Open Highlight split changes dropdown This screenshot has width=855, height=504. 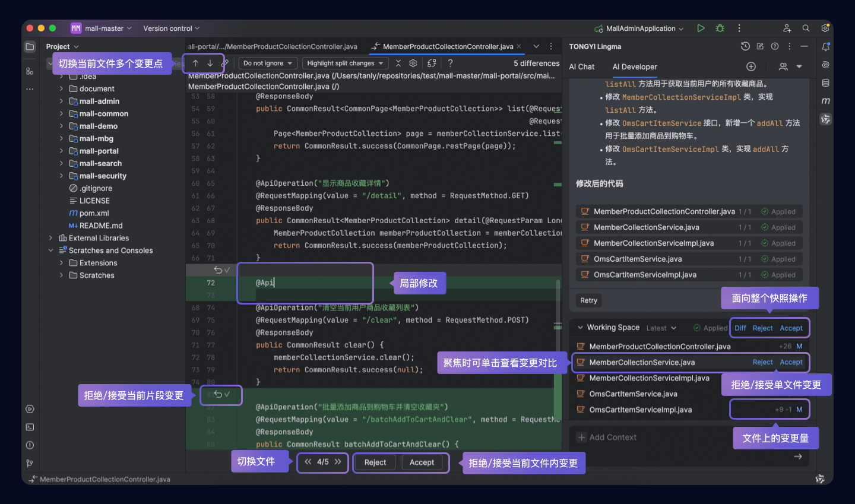tap(345, 63)
